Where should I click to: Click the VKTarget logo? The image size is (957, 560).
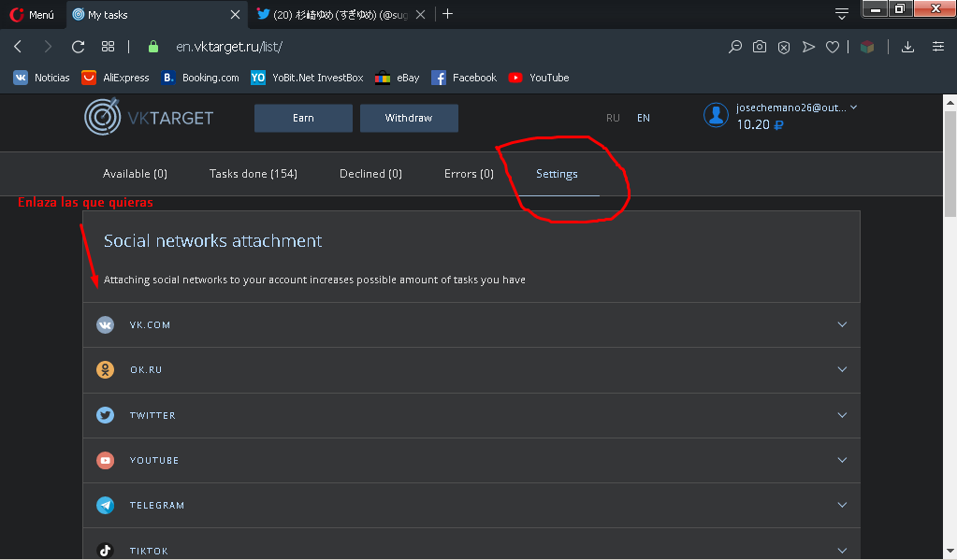coord(149,117)
